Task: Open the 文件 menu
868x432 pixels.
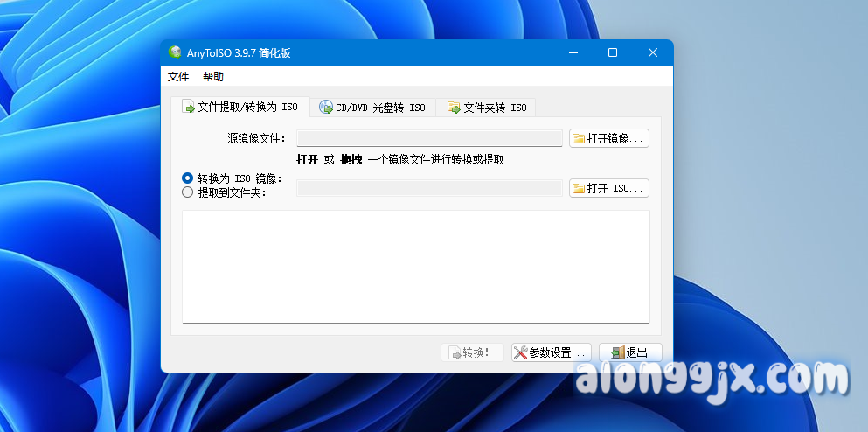Action: click(178, 77)
